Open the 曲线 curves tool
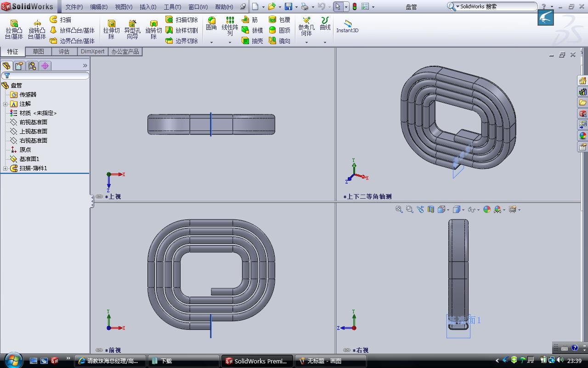This screenshot has height=368, width=588. 325,24
